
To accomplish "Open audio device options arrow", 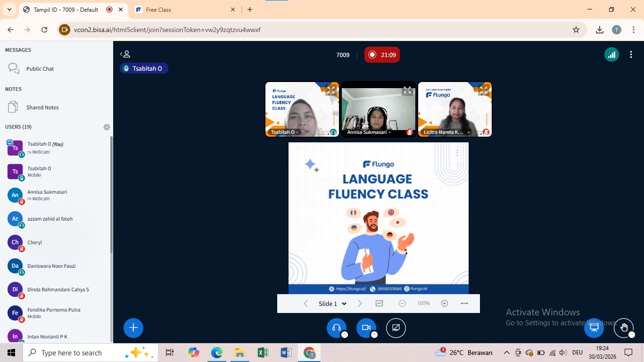I will [x=345, y=335].
